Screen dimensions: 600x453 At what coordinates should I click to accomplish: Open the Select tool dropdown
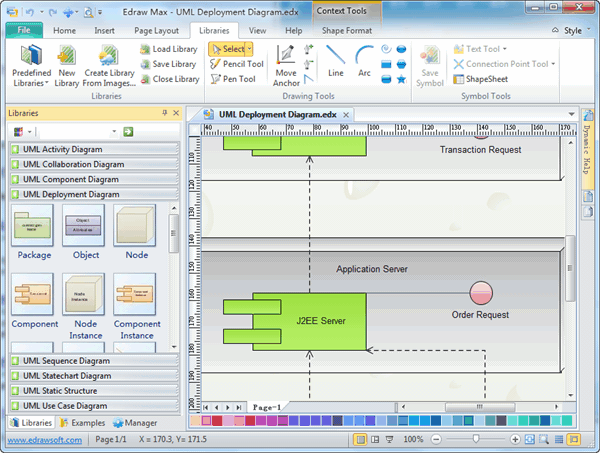click(249, 49)
